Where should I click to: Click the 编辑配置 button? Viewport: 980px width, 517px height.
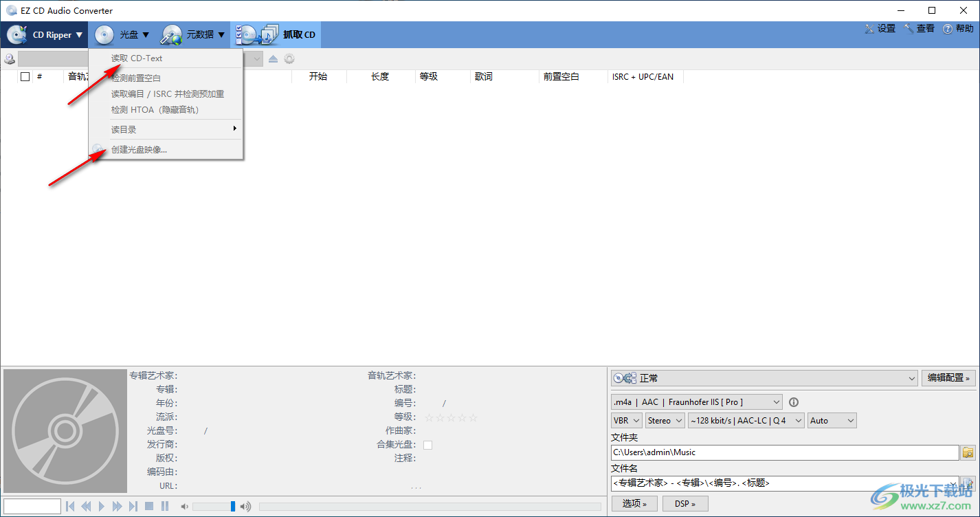(x=948, y=378)
